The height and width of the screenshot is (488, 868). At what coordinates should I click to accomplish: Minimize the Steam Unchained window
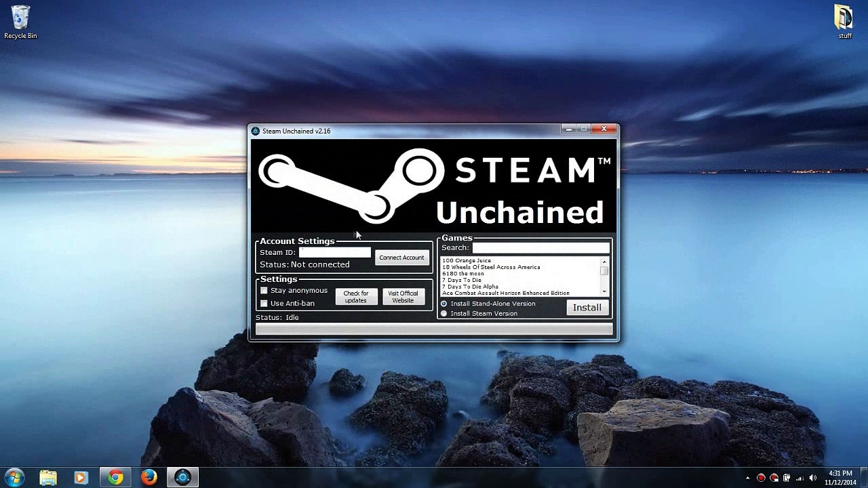pos(568,129)
